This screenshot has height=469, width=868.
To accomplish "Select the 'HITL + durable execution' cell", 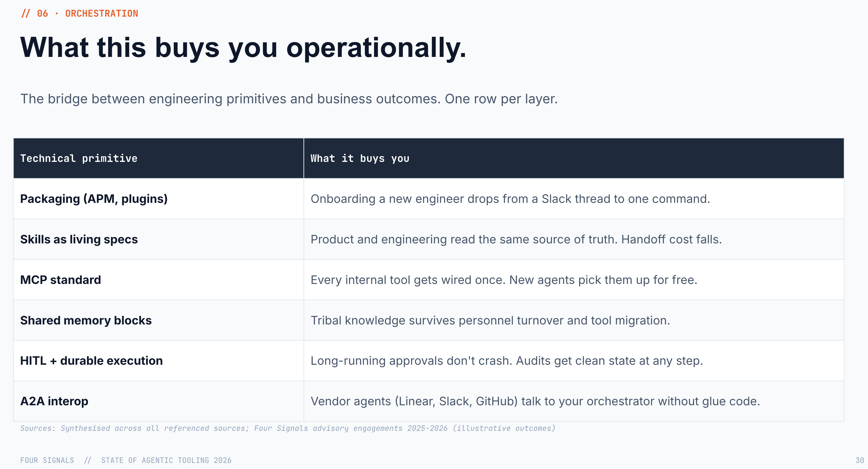I will pos(158,361).
